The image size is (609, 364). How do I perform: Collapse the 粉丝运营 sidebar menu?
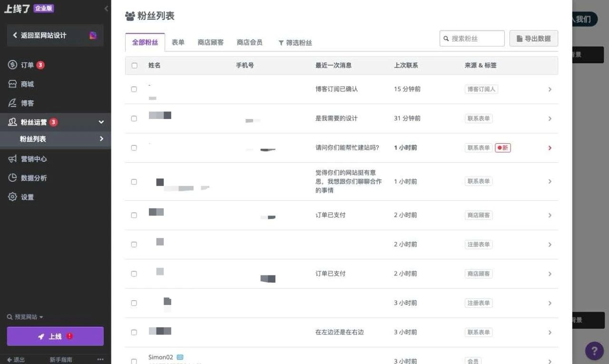[x=100, y=122]
